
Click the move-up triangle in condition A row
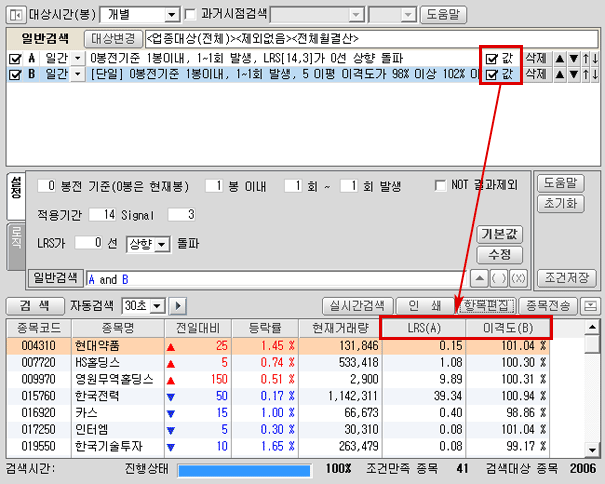point(560,59)
